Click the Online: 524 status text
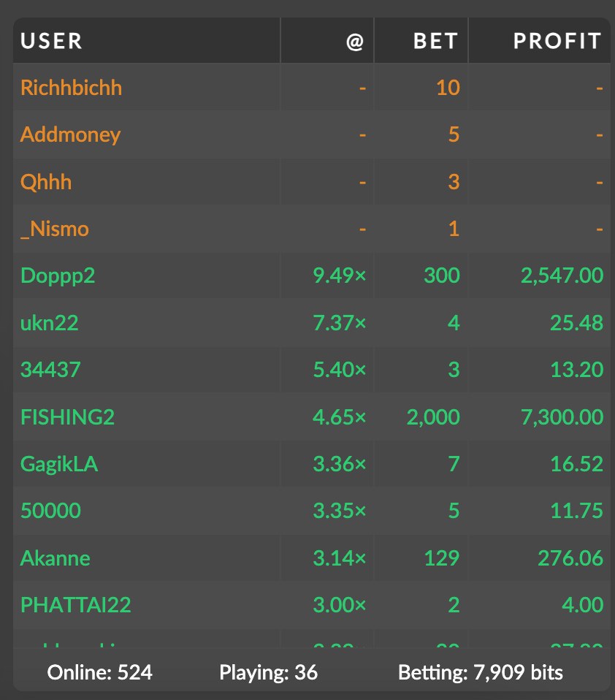The image size is (615, 700). 100,672
